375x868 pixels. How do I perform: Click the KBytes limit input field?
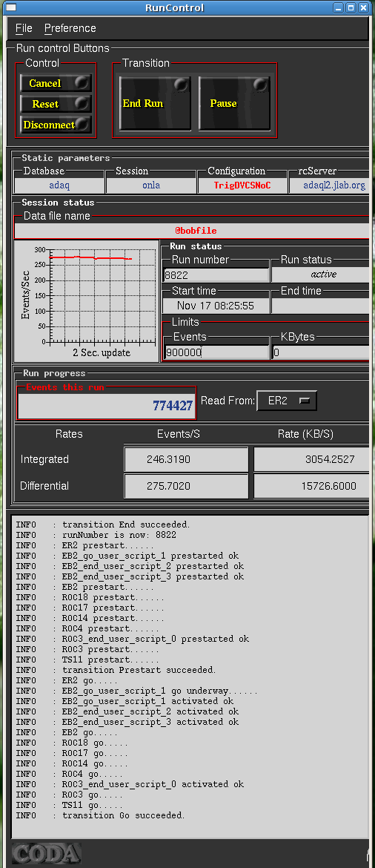tap(320, 352)
